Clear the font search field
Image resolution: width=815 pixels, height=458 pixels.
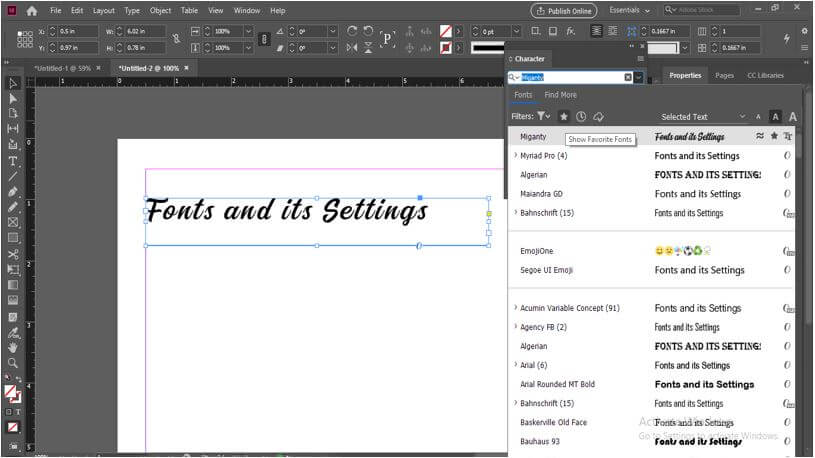pyautogui.click(x=628, y=77)
